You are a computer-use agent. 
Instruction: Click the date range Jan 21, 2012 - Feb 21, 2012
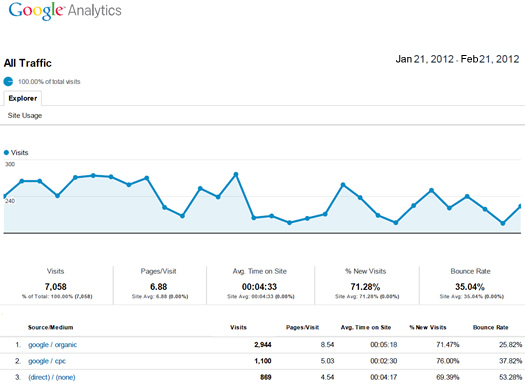(x=457, y=59)
